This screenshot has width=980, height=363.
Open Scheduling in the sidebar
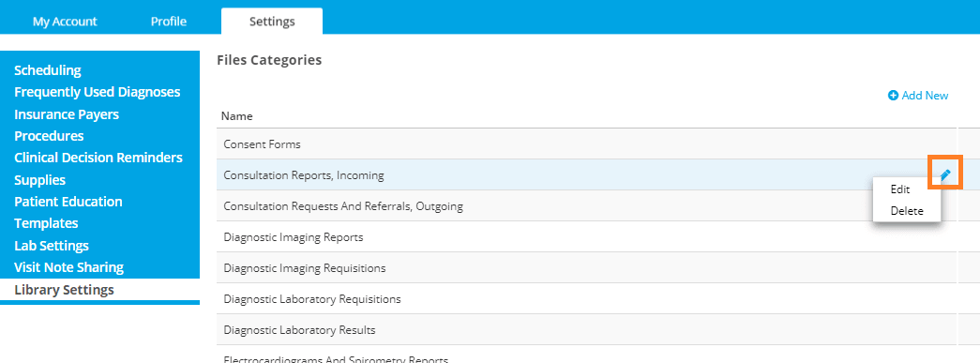coord(48,70)
